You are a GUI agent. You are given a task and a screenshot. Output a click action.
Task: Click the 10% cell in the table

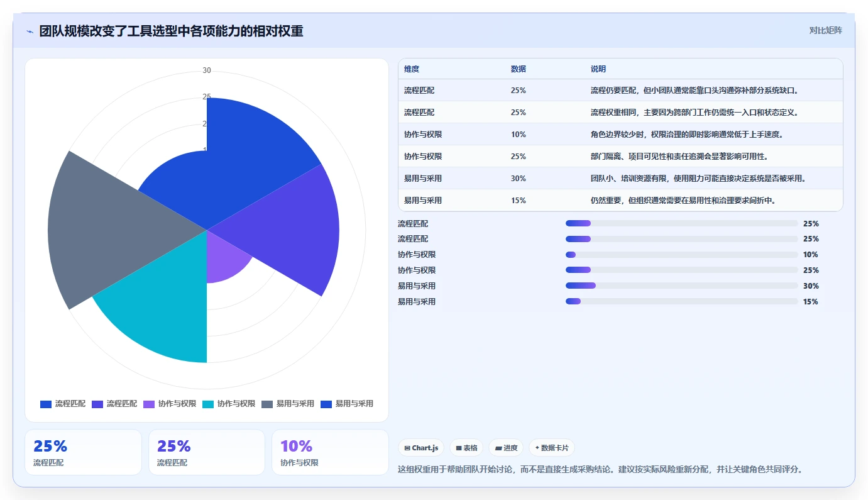pos(519,135)
